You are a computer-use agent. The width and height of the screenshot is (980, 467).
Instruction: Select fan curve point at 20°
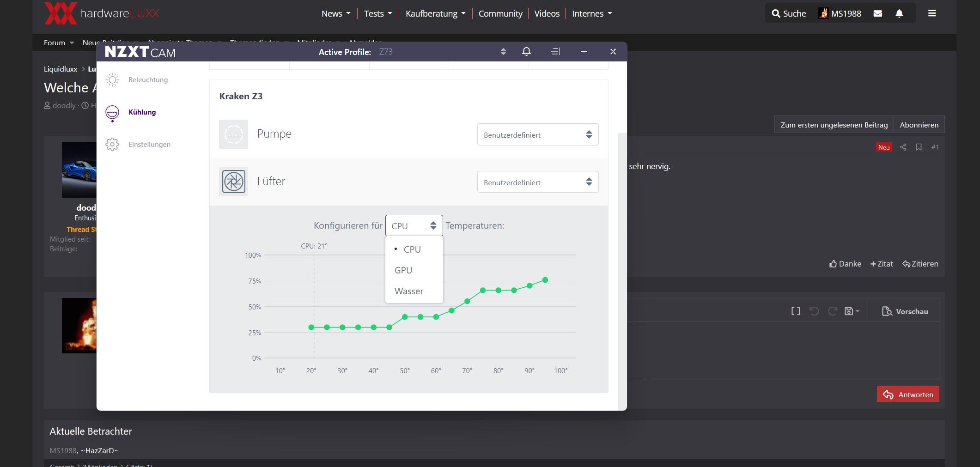coord(311,327)
